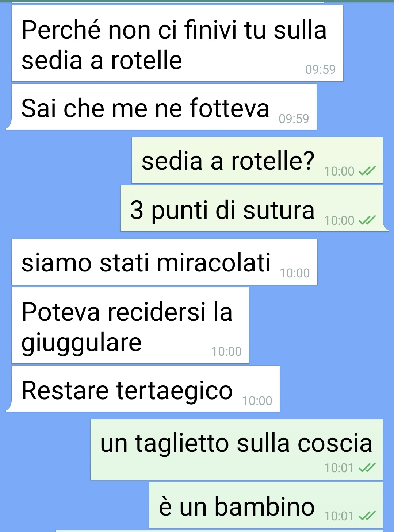Select the message 'Restare tertaegico'
Viewport: 394px width, 532px height.
(146, 389)
